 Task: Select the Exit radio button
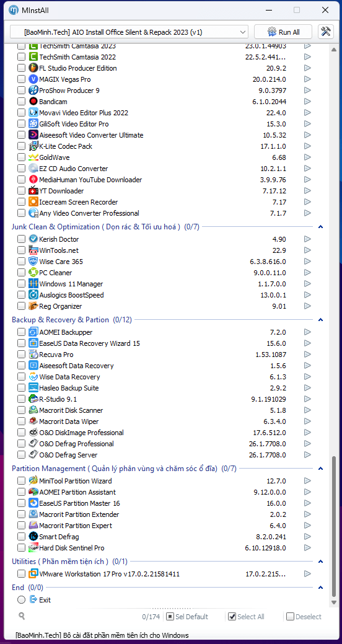[21, 600]
